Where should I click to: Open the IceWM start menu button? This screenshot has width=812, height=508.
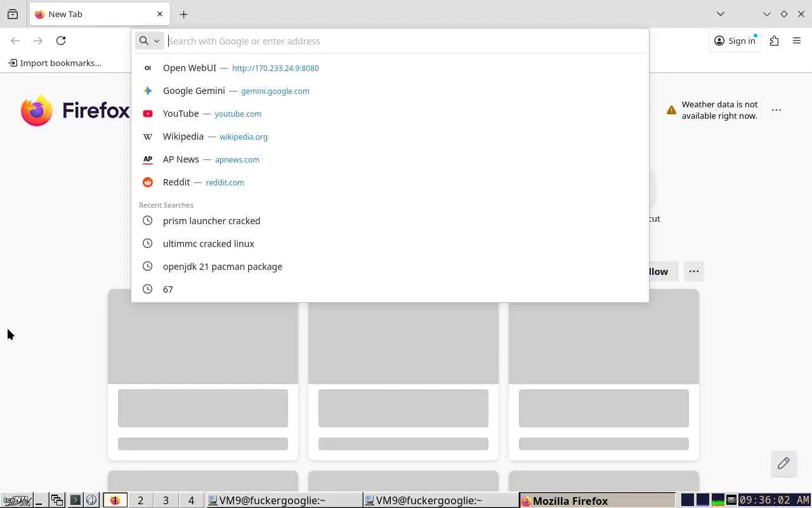(16, 500)
